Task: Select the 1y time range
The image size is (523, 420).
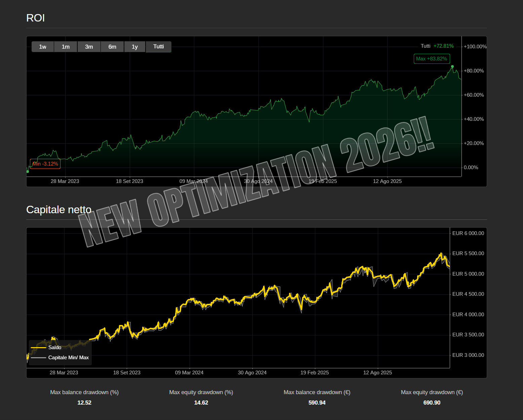Action: pos(135,47)
